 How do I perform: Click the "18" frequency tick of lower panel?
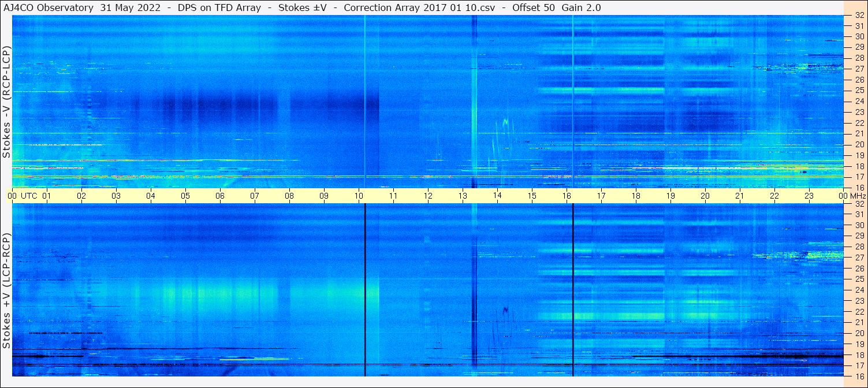click(x=859, y=355)
